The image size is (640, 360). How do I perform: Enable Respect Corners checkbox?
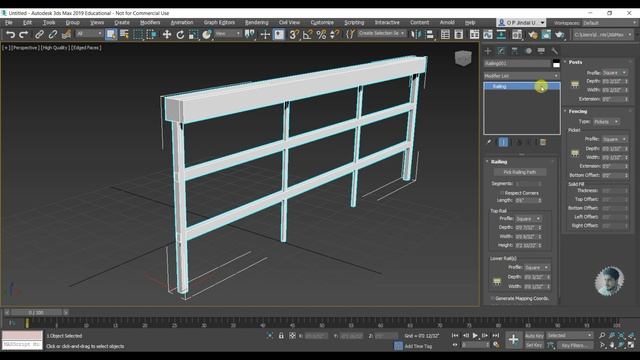502,193
